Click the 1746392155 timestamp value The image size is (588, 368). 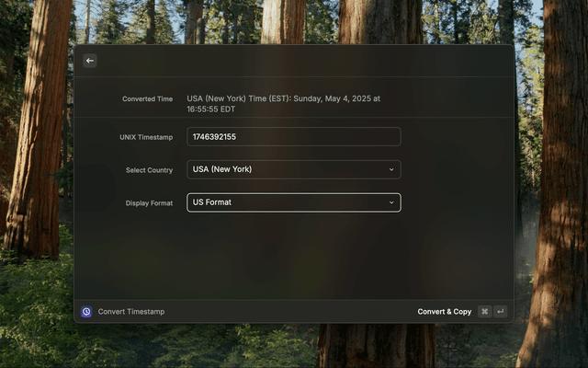click(214, 136)
